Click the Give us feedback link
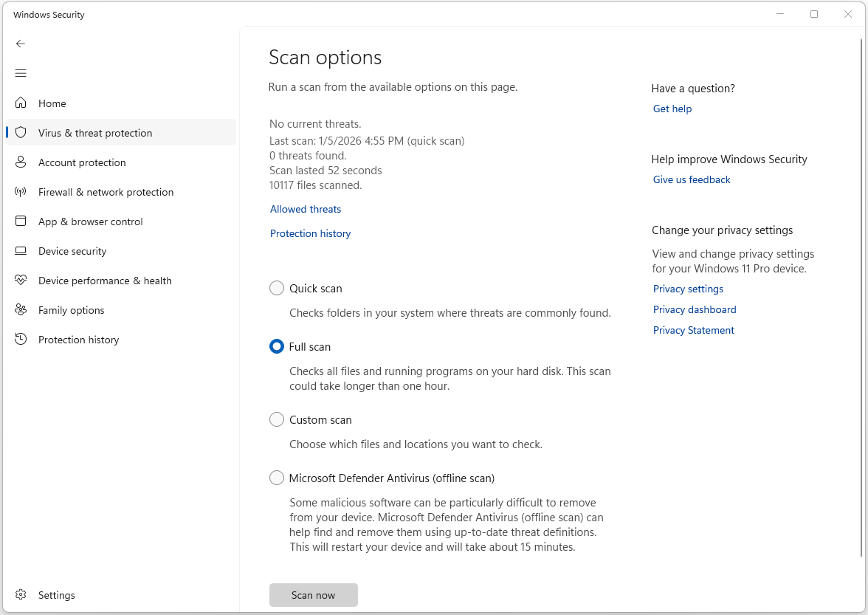The image size is (868, 615). [691, 179]
